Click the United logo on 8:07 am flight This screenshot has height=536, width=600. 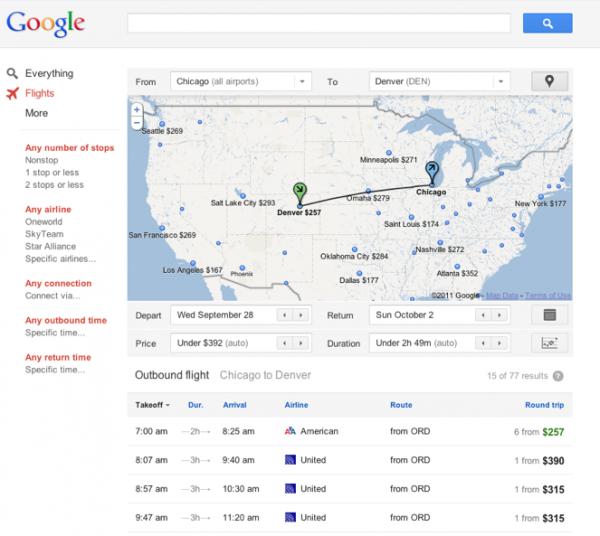(x=290, y=460)
